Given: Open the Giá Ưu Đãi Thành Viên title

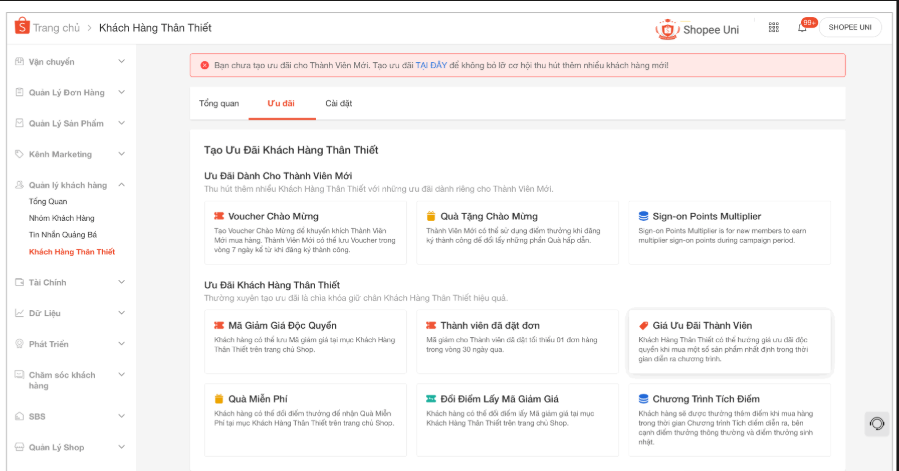Looking at the screenshot, I should 702,325.
